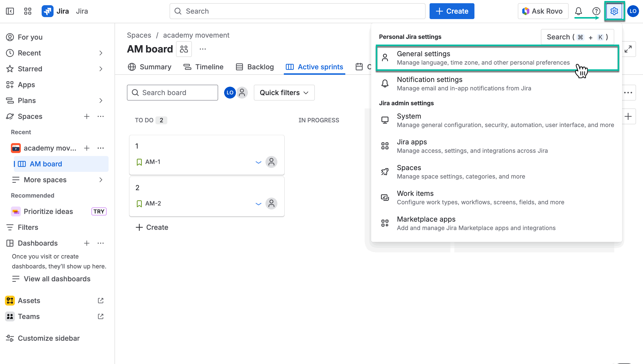
Task: Open the Quick filters dropdown
Action: (284, 93)
